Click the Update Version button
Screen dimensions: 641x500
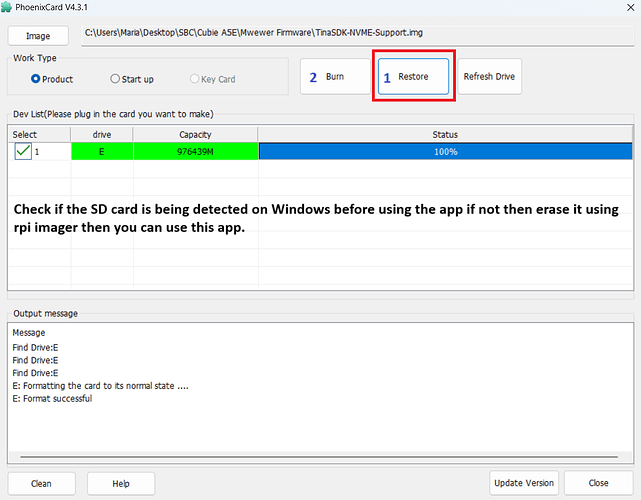point(524,483)
